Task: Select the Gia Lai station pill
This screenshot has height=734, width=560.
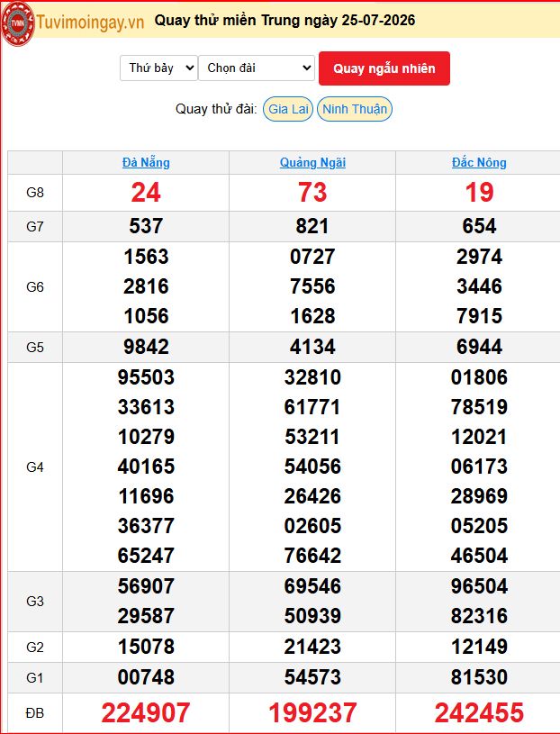Action: tap(288, 109)
